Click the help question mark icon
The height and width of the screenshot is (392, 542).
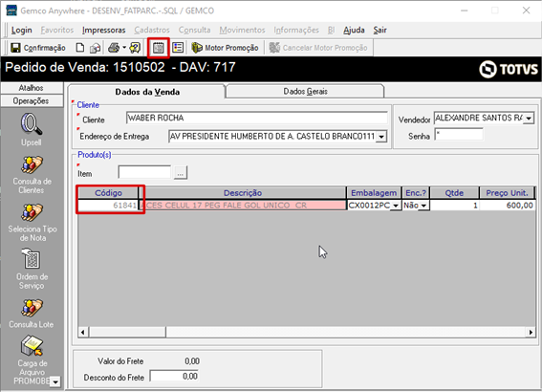pyautogui.click(x=135, y=48)
